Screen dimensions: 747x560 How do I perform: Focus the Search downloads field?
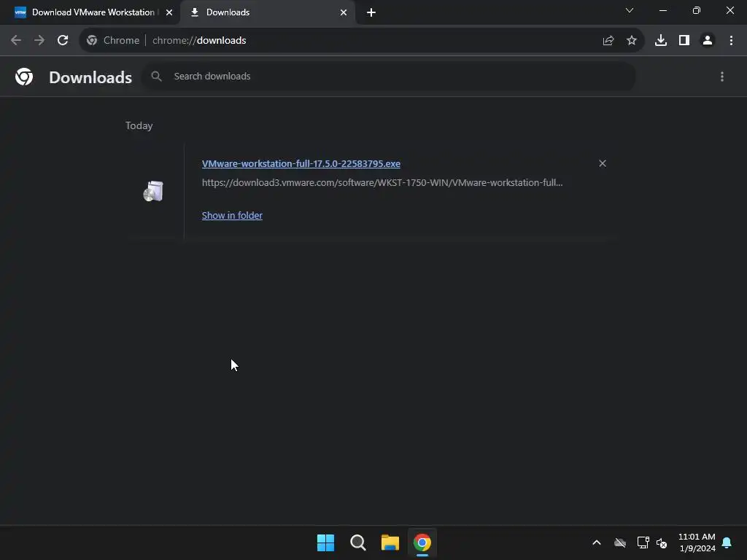click(388, 76)
